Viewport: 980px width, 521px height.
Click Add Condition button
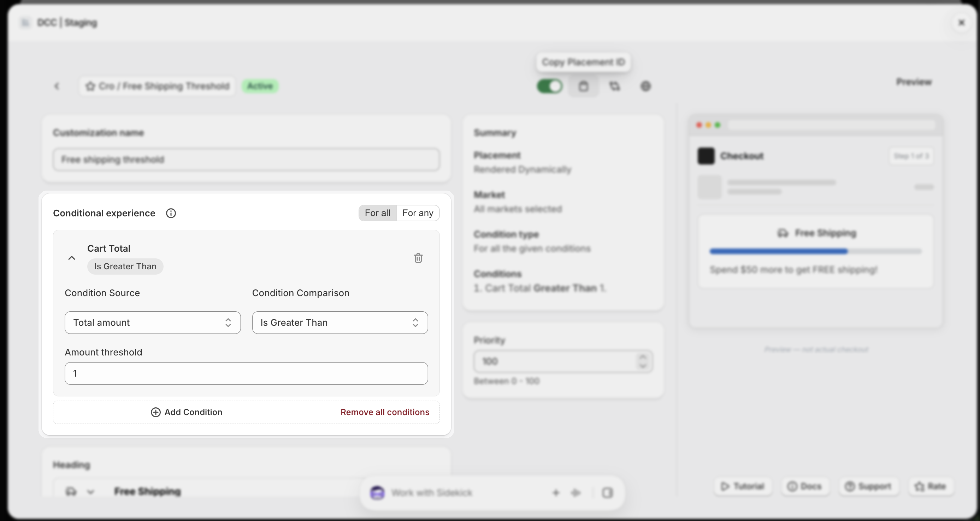[187, 412]
